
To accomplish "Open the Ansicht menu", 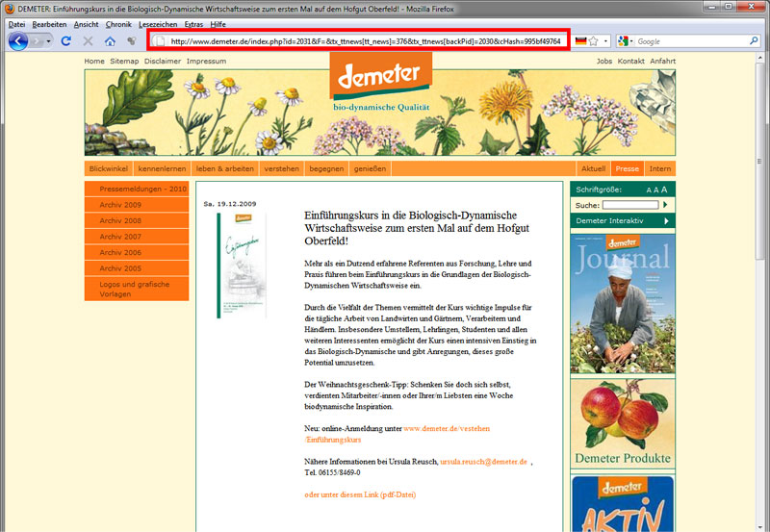I will click(86, 24).
